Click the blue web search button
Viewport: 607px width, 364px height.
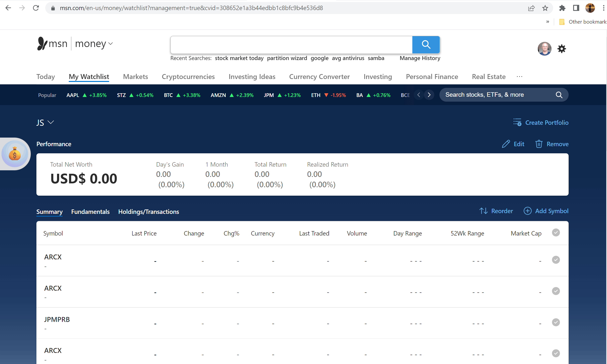point(426,45)
